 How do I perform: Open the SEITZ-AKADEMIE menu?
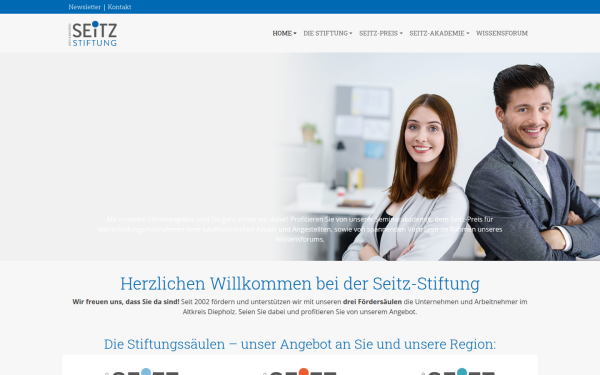[437, 33]
